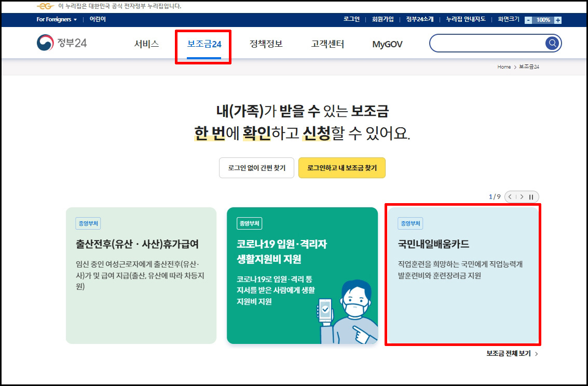
Task: Open the 정책정보 menu
Action: click(266, 44)
